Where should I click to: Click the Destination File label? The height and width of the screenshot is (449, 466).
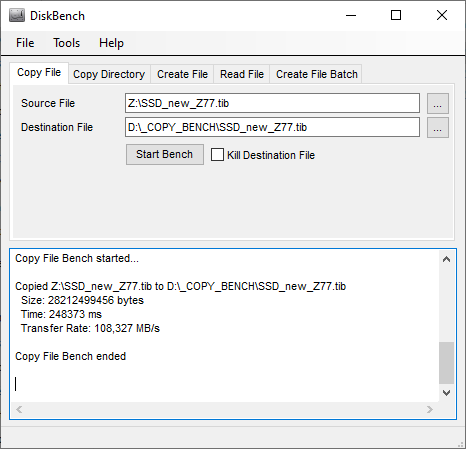(x=57, y=127)
